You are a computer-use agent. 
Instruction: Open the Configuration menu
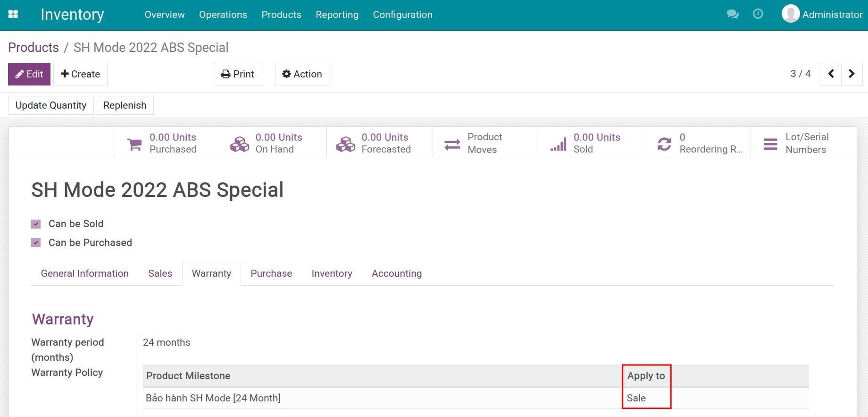pyautogui.click(x=402, y=15)
